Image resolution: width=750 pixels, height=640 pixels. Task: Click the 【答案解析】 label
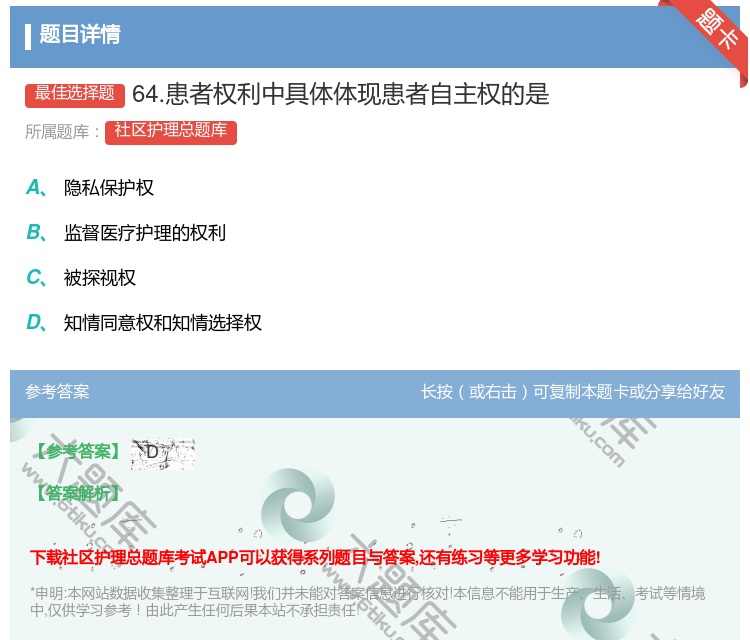(x=78, y=493)
